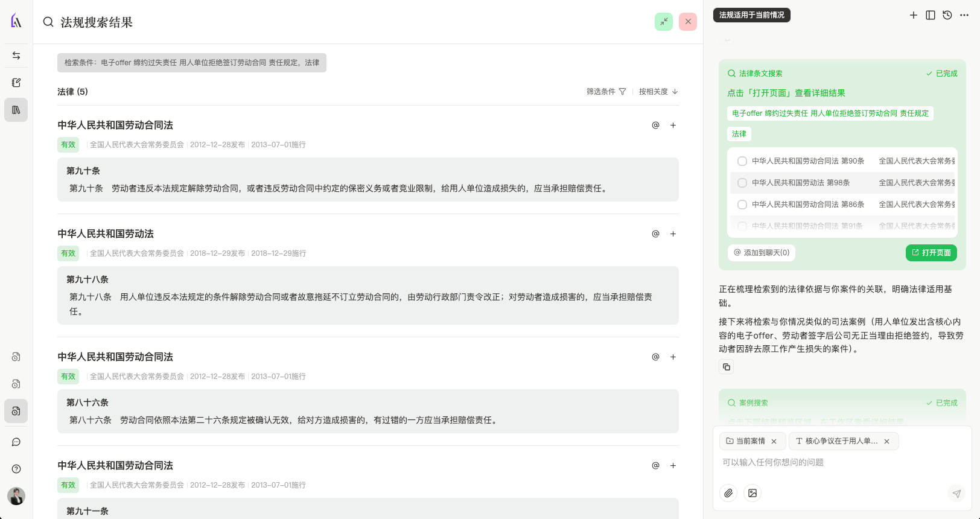The width and height of the screenshot is (980, 519).
Task: Tick the 劳动合同法 第86条 checkbox
Action: 742,205
